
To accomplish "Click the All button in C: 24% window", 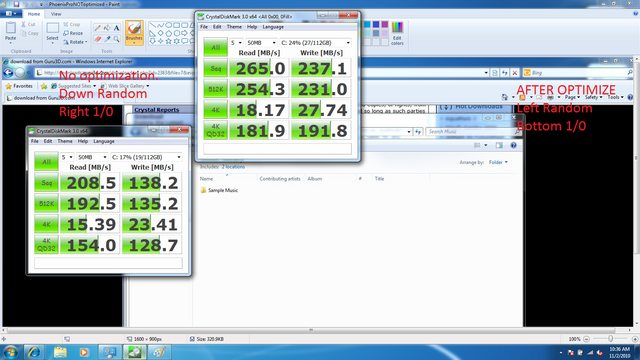I will click(x=215, y=47).
